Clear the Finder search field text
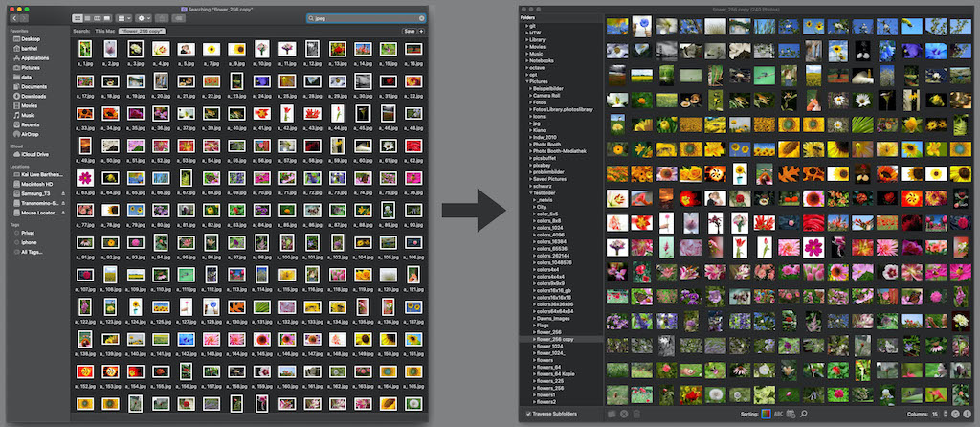980x427 pixels. click(421, 19)
